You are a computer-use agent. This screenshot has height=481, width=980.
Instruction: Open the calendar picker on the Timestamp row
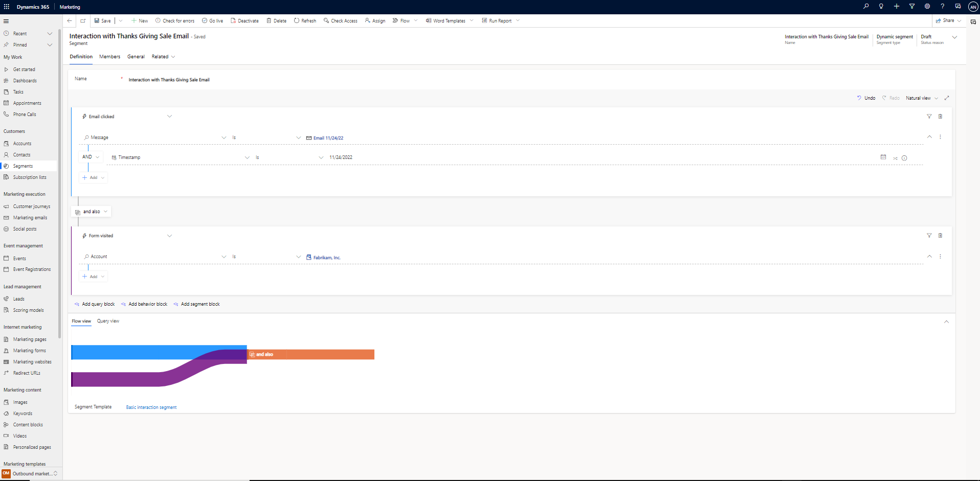pos(884,157)
